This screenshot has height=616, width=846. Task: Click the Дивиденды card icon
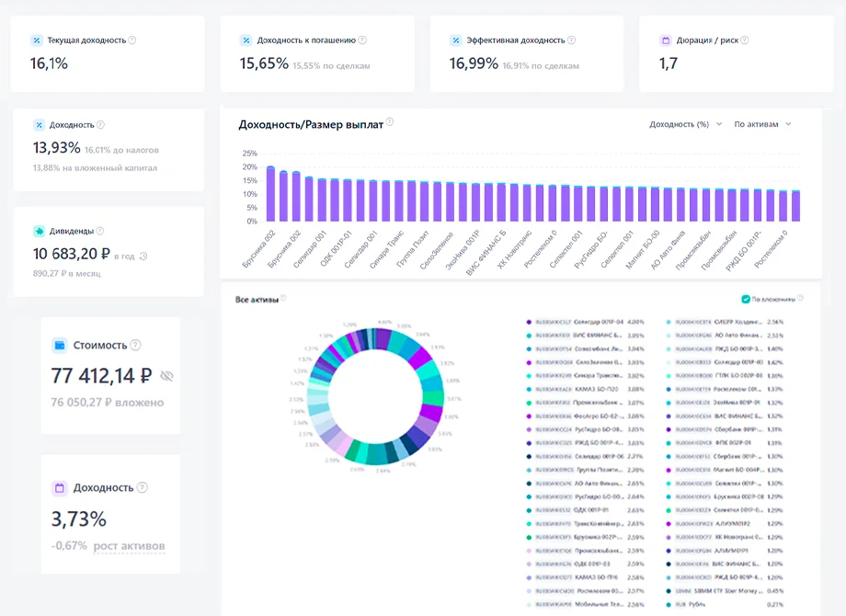pyautogui.click(x=39, y=231)
